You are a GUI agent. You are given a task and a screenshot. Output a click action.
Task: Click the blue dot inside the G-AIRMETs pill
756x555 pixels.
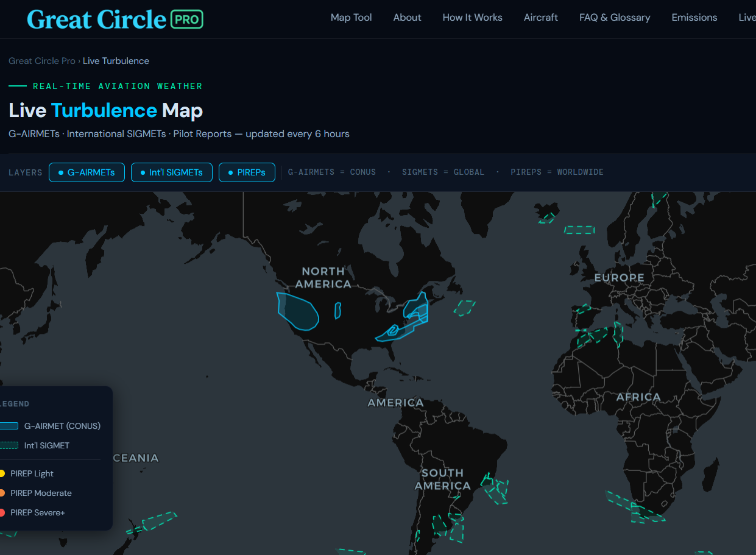62,172
